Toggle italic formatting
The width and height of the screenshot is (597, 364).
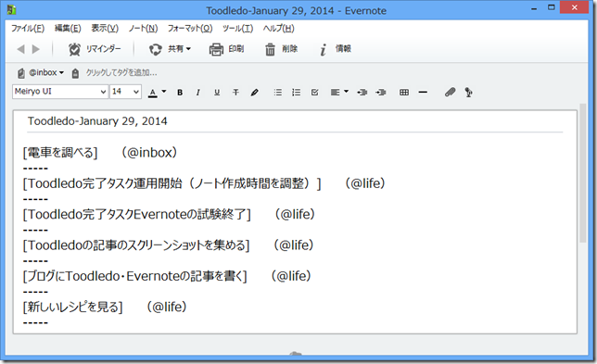198,92
